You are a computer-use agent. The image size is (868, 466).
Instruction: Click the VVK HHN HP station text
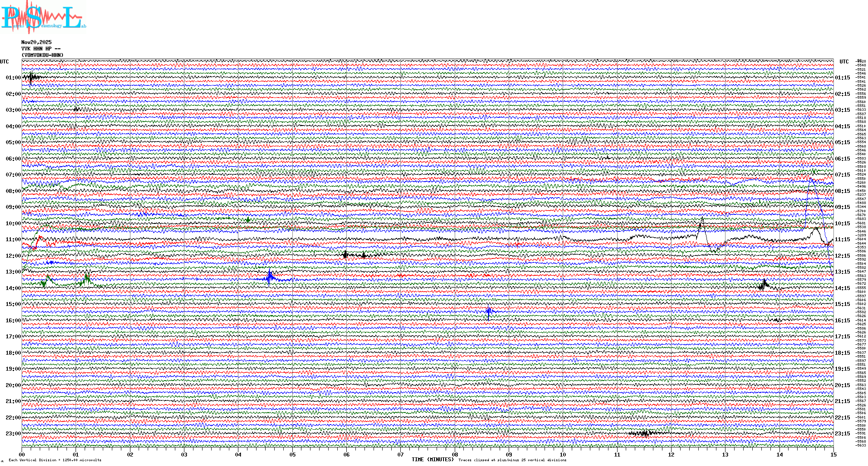pos(41,49)
